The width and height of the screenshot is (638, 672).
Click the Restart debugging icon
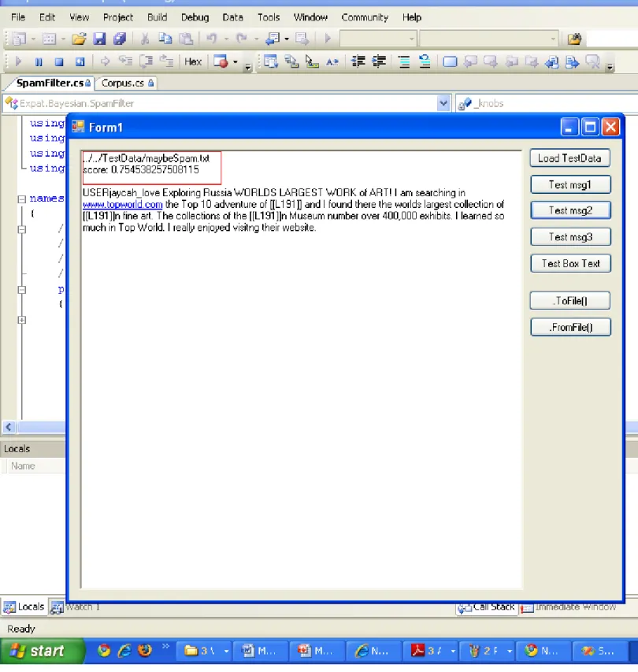coord(80,61)
